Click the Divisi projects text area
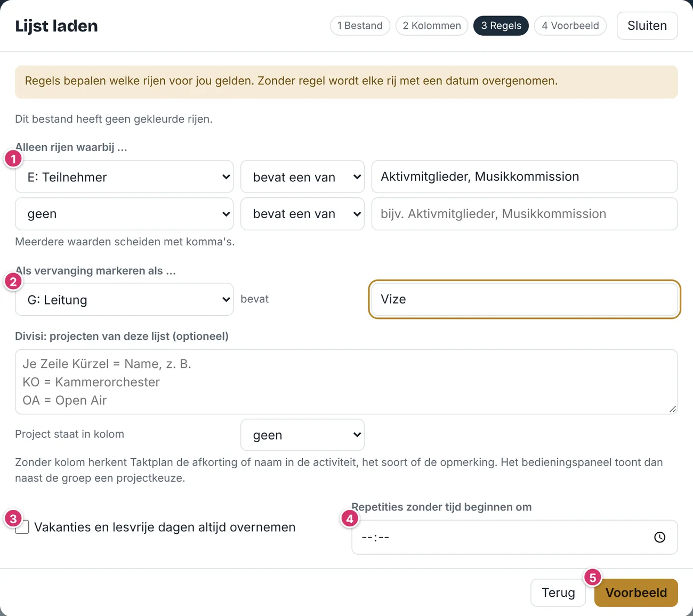Image resolution: width=693 pixels, height=616 pixels. coord(346,382)
